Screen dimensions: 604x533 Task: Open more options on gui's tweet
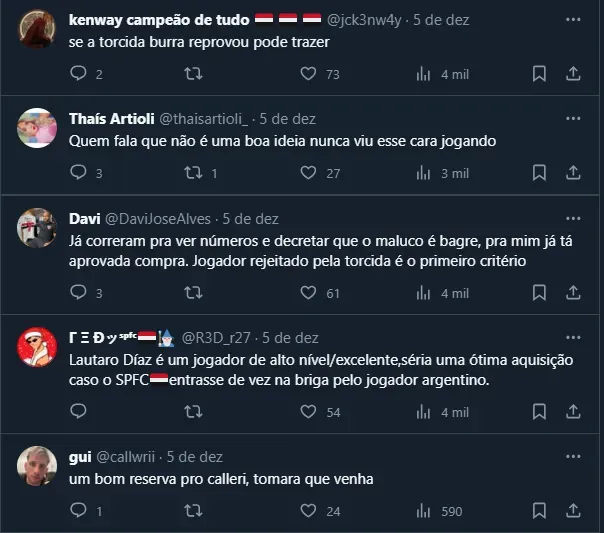click(573, 456)
